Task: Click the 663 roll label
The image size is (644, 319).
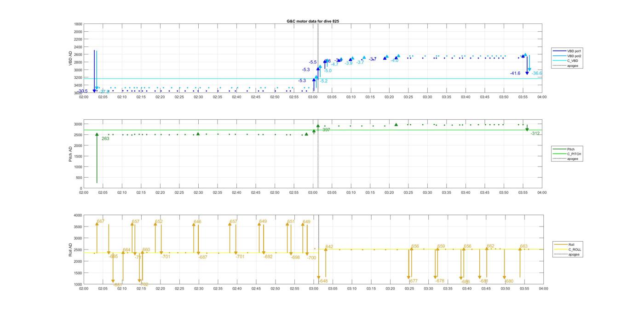Action: [x=523, y=247]
